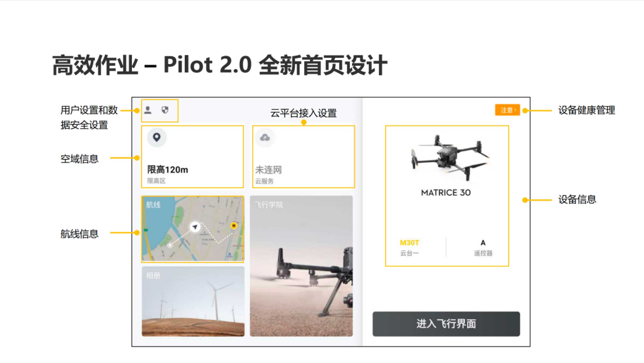
Task: Open the 注意 health alert badge
Action: click(x=507, y=110)
